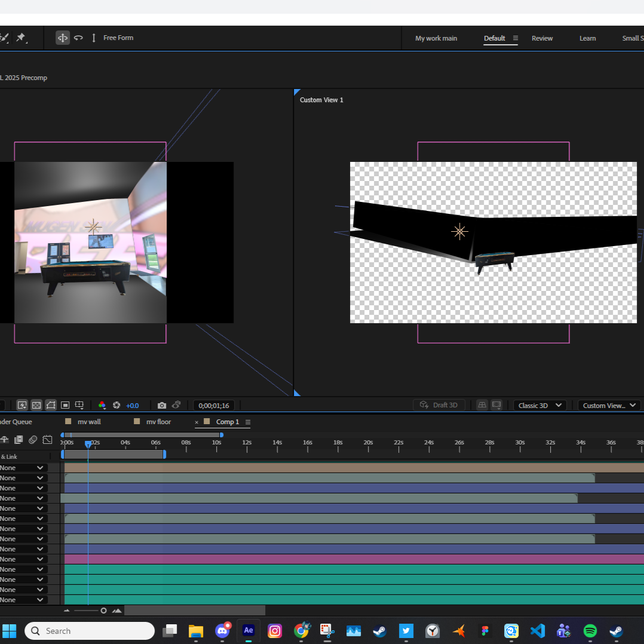Enable Motion Blur for all layers
644x644 pixels.
(x=33, y=439)
